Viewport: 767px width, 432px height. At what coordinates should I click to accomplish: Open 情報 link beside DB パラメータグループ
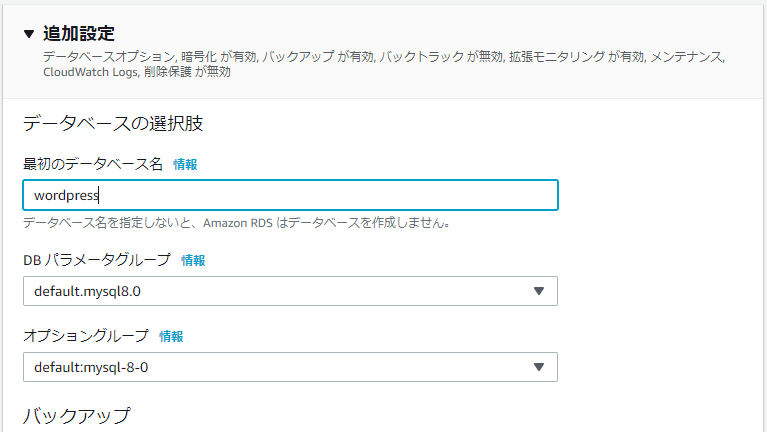pyautogui.click(x=193, y=260)
